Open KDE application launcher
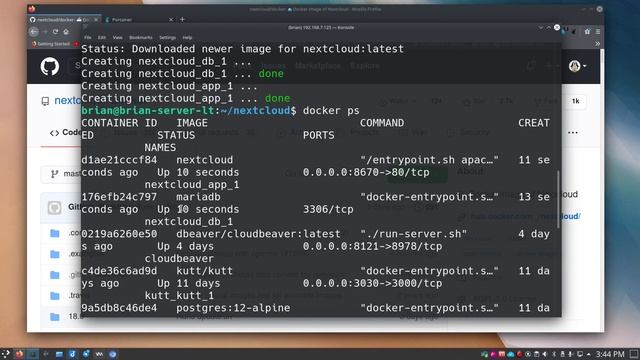Screen dimensions: 640x360 pos(6,354)
